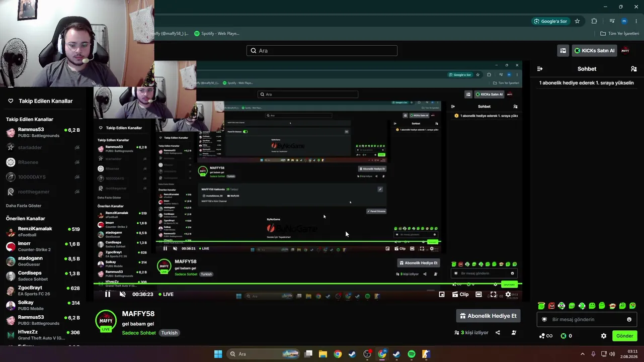The image size is (644, 362).
Task: Click the Windows taskbar search box
Action: tap(264, 354)
